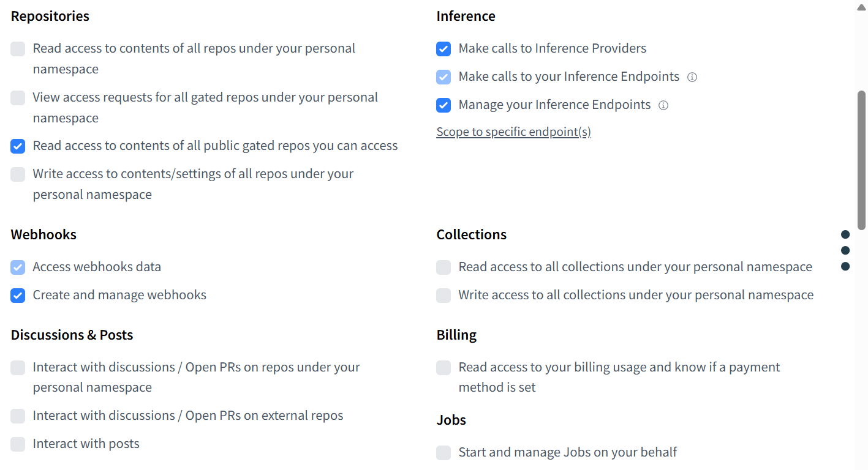This screenshot has width=868, height=470.
Task: Check Start and manage Jobs on your behalf
Action: (443, 453)
